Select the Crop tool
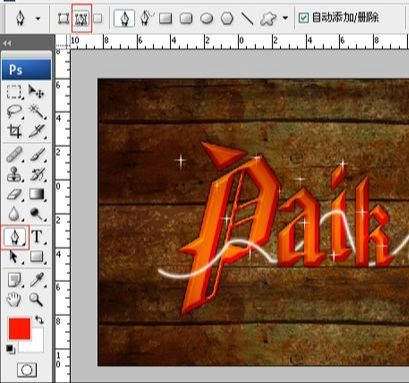The height and width of the screenshot is (383, 409). coord(14,131)
